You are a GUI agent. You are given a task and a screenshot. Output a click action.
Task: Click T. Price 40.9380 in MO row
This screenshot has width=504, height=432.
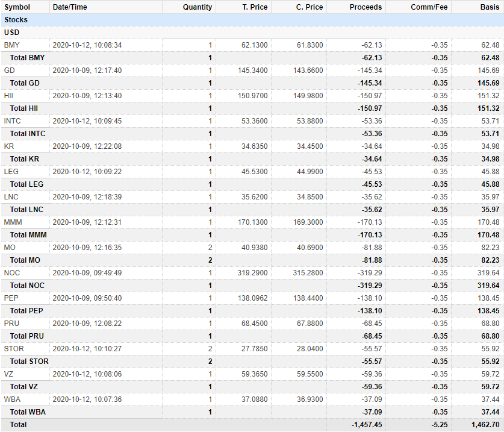click(255, 248)
